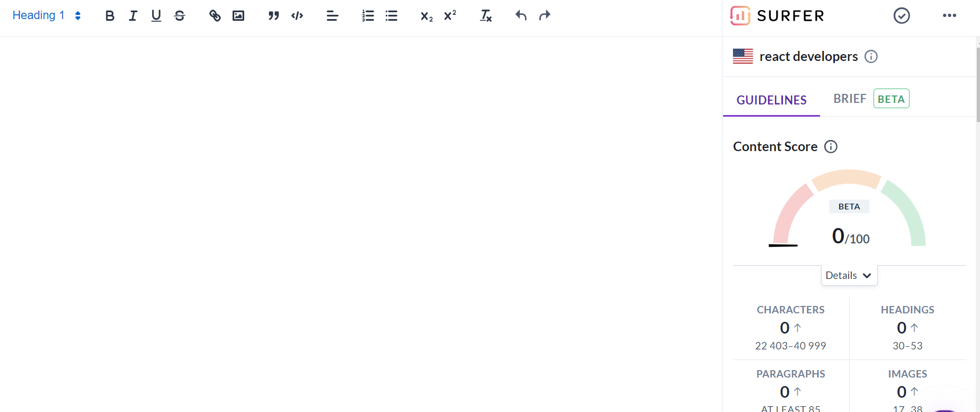Click the SURFER brand name text
Viewport: 980px width, 412px height.
point(790,16)
